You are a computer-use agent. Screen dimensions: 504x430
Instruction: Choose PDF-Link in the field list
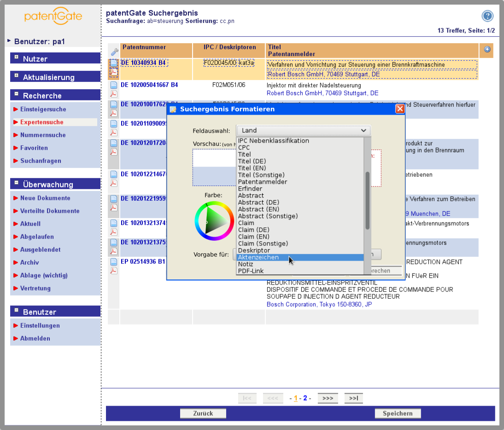(300, 271)
